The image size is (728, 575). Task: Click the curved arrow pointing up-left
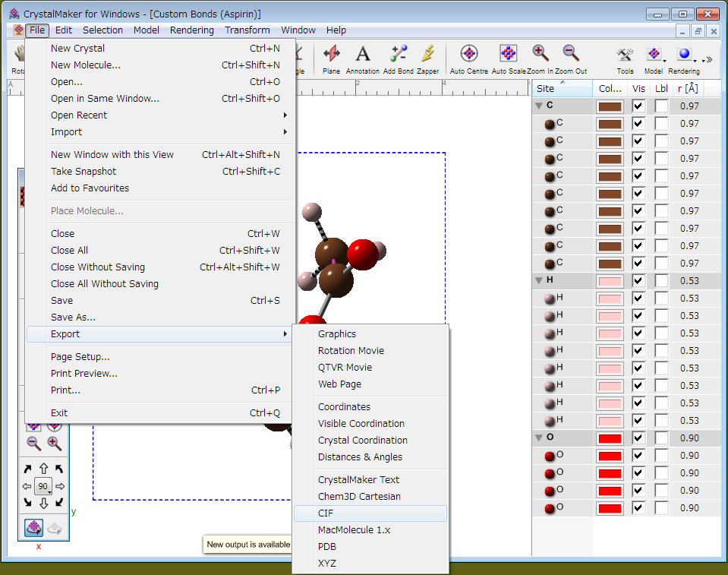pyautogui.click(x=59, y=469)
